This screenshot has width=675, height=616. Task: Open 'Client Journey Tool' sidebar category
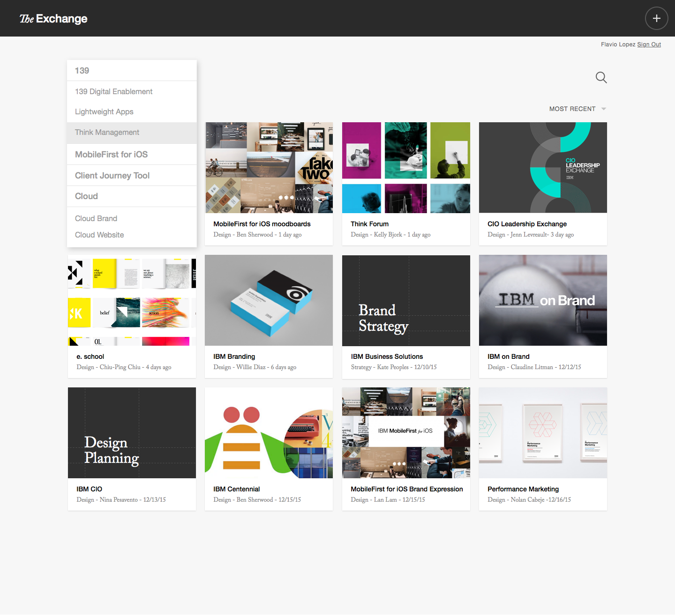click(x=132, y=176)
